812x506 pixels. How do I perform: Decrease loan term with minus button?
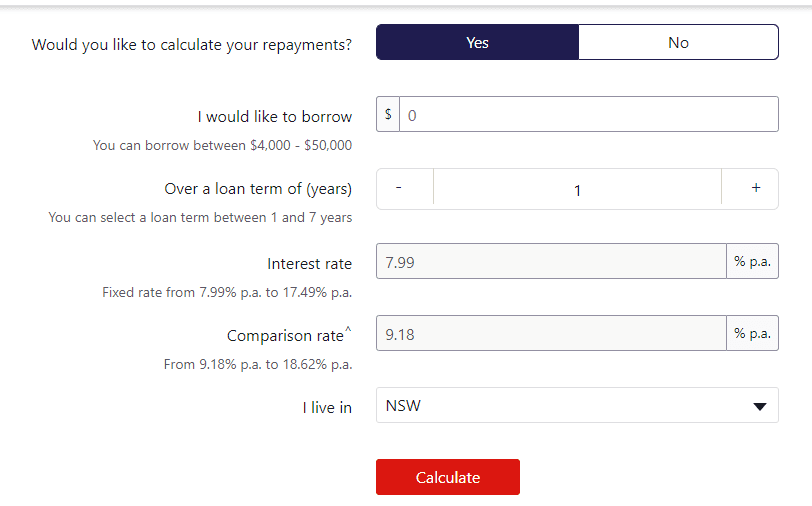click(399, 189)
